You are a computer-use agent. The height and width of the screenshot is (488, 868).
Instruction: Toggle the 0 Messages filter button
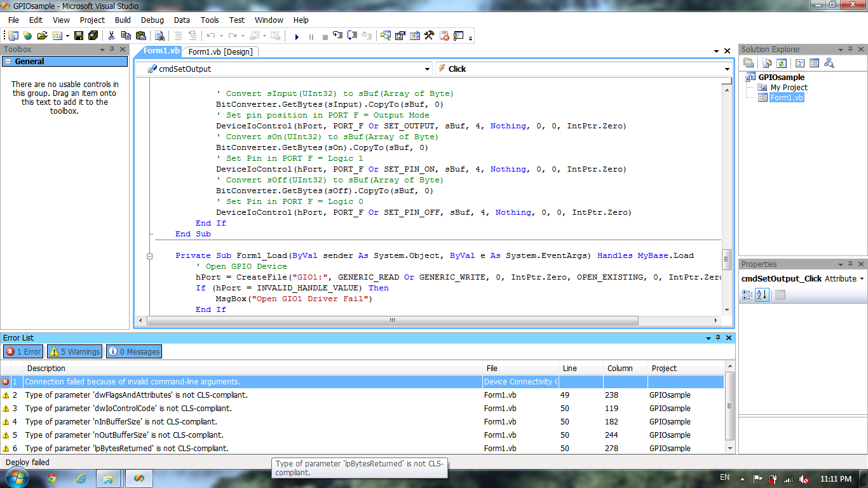coord(133,351)
